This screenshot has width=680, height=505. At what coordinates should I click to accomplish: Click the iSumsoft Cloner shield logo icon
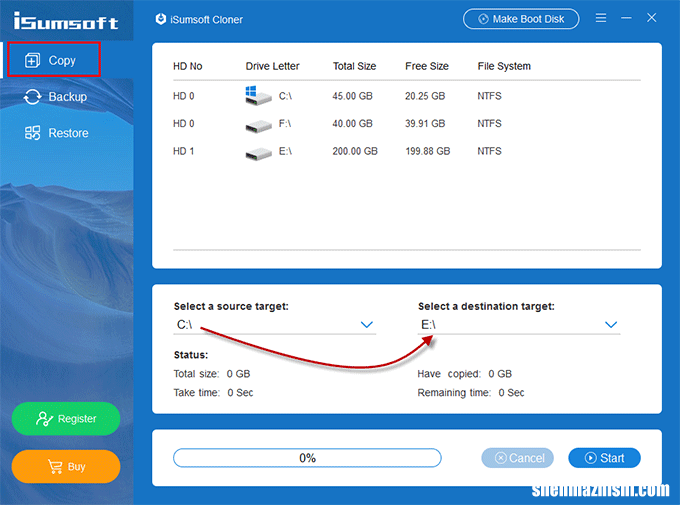160,19
